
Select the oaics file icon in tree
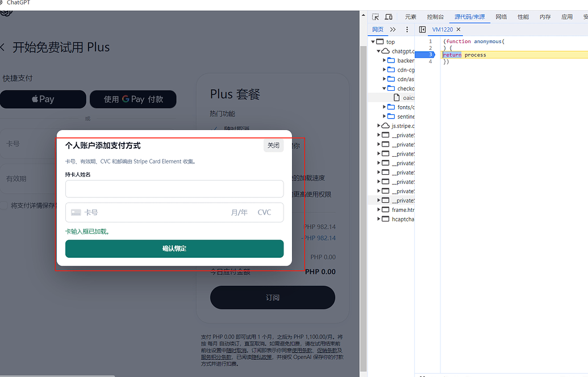click(397, 98)
